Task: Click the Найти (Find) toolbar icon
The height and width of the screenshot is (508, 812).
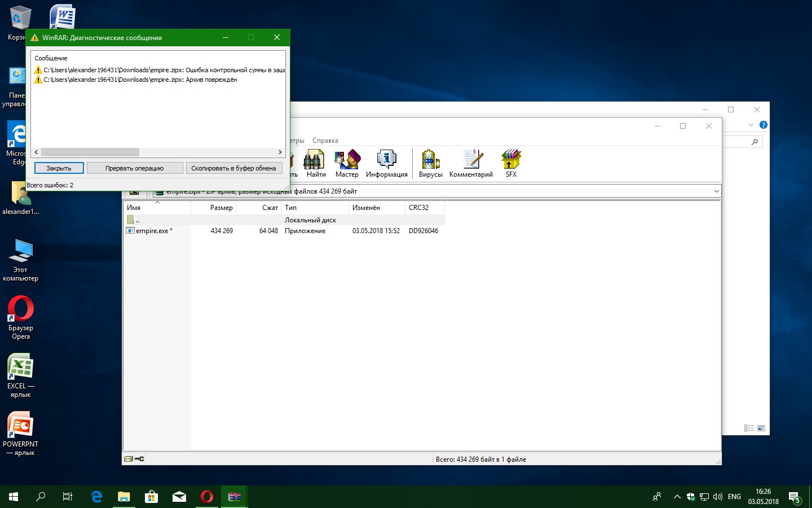Action: [315, 163]
